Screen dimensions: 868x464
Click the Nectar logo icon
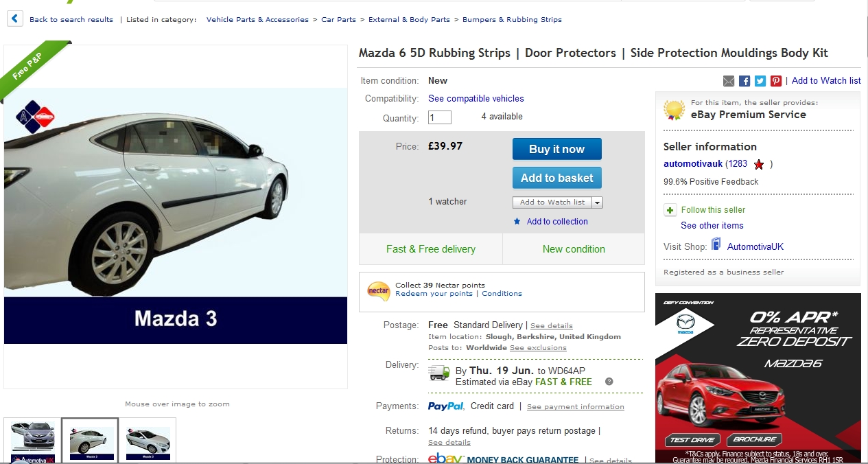pyautogui.click(x=379, y=290)
